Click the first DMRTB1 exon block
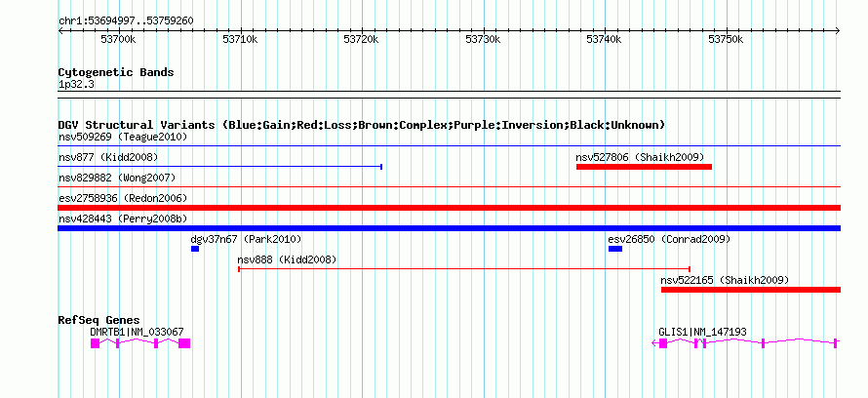The width and height of the screenshot is (868, 398). click(95, 343)
